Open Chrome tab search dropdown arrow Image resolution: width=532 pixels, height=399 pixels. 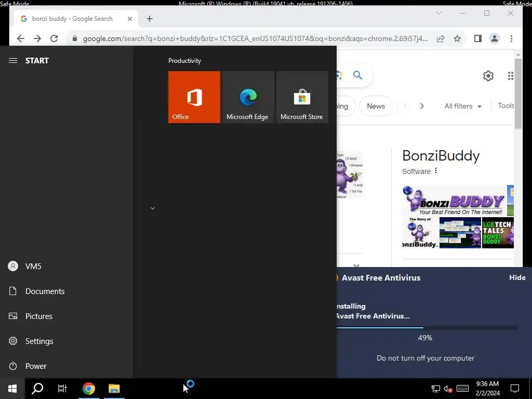click(x=438, y=13)
